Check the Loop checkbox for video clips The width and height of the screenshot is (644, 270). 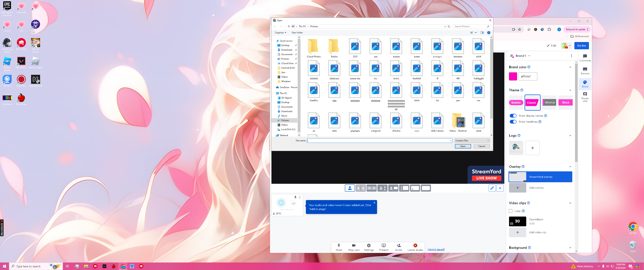click(x=511, y=211)
